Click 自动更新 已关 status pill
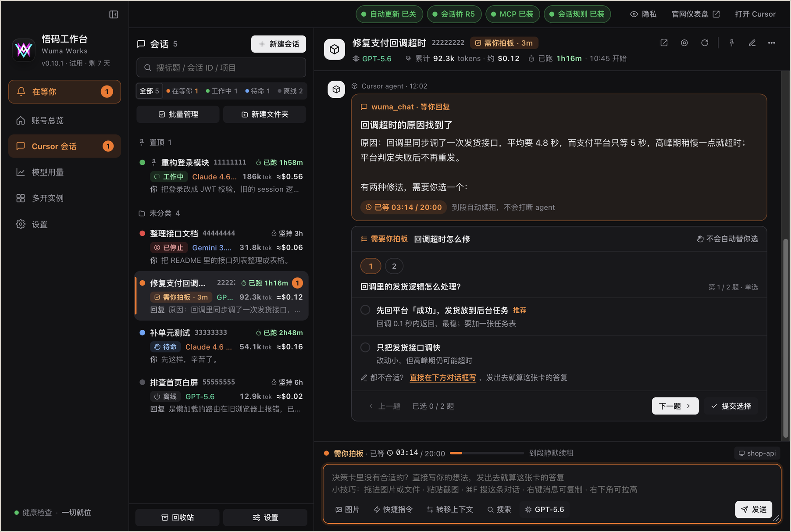The image size is (791, 532). 389,14
